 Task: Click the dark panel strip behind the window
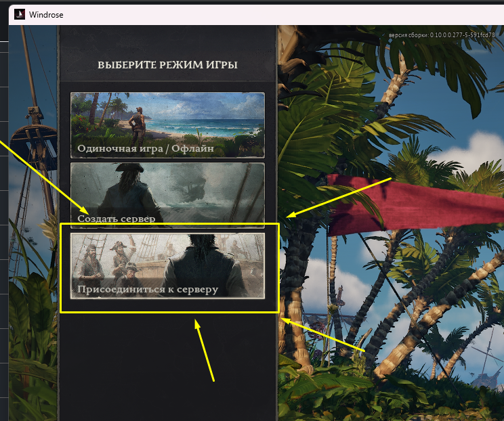pos(4,203)
